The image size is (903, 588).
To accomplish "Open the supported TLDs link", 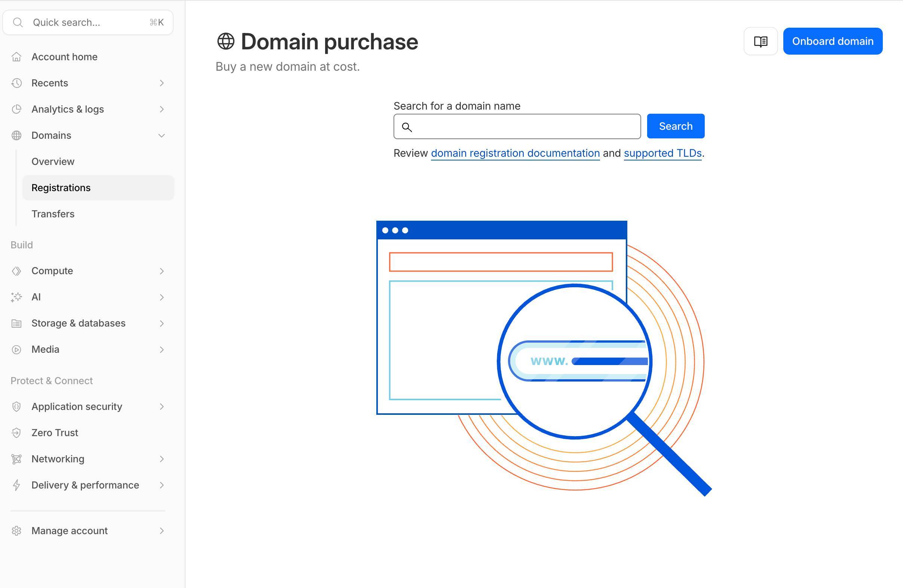I will (662, 153).
